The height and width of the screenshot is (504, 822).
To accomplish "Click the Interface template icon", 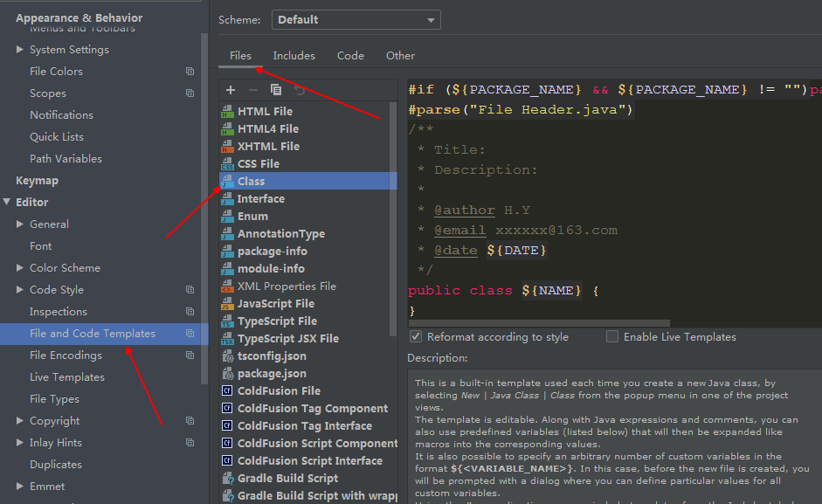I will (x=227, y=199).
